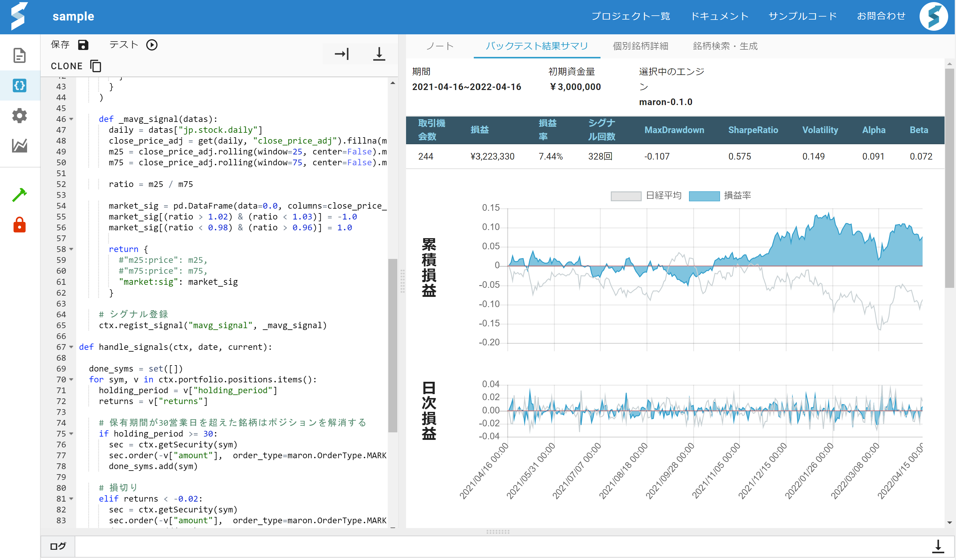The image size is (956, 560).
Task: Click the green hammer build icon
Action: coord(19,194)
